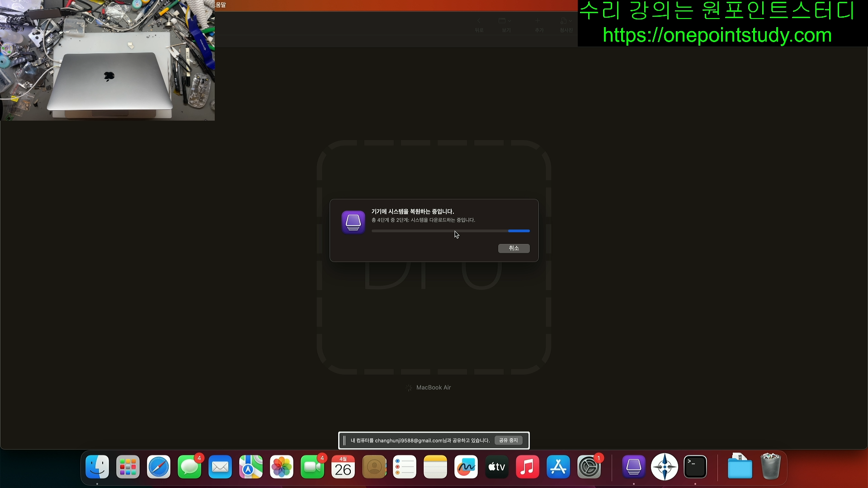Open FaceTime app in the Dock
This screenshot has width=868, height=488.
pos(312,467)
